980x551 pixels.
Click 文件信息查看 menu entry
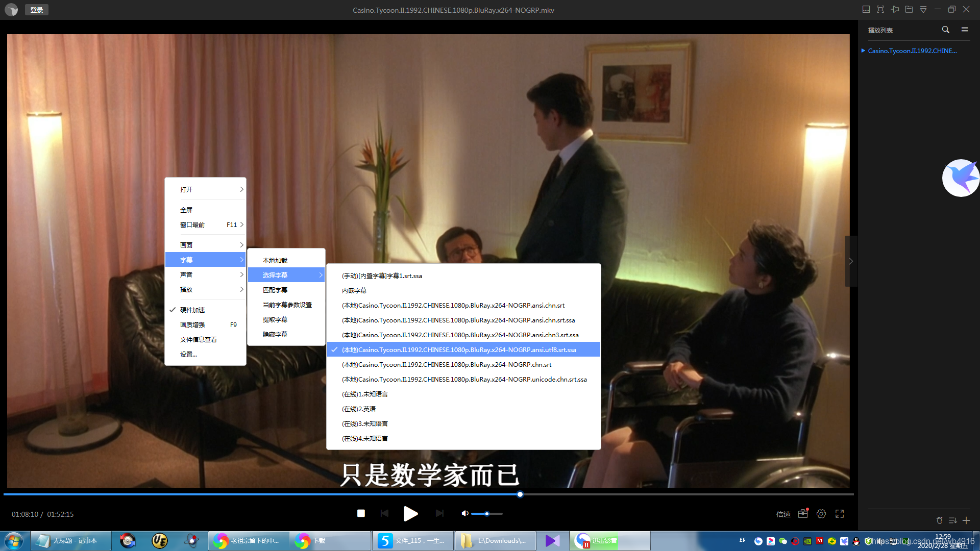[199, 340]
